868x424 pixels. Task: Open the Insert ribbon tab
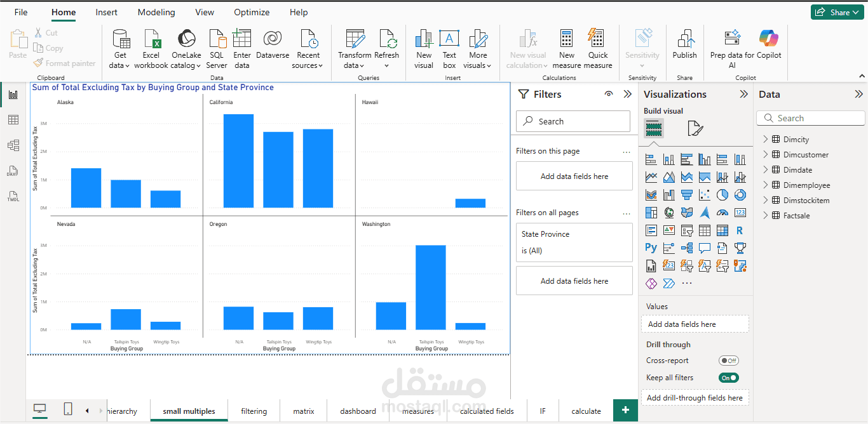point(106,12)
